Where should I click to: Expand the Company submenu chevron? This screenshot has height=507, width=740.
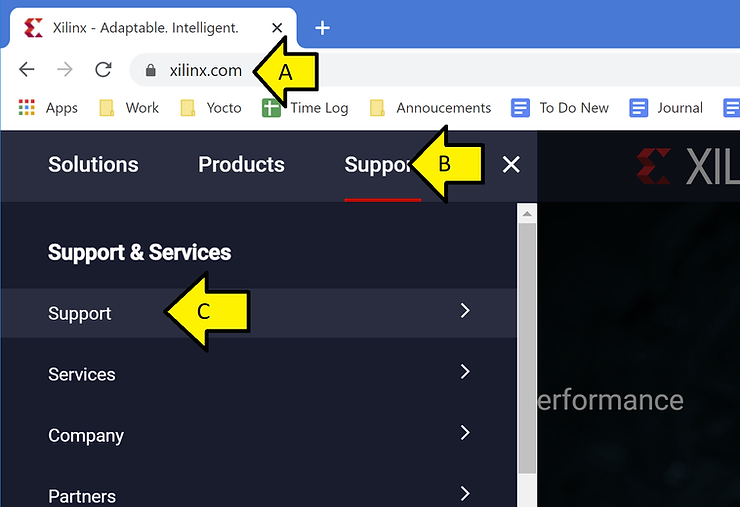(x=464, y=434)
